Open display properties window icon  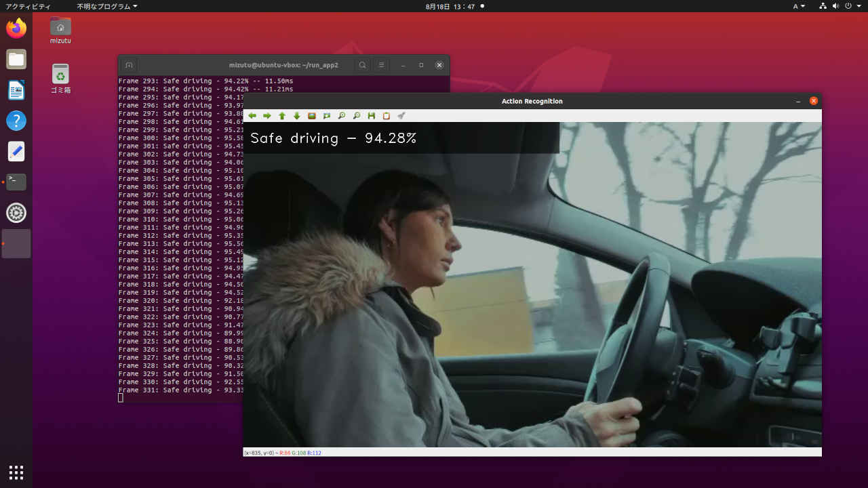coord(401,116)
